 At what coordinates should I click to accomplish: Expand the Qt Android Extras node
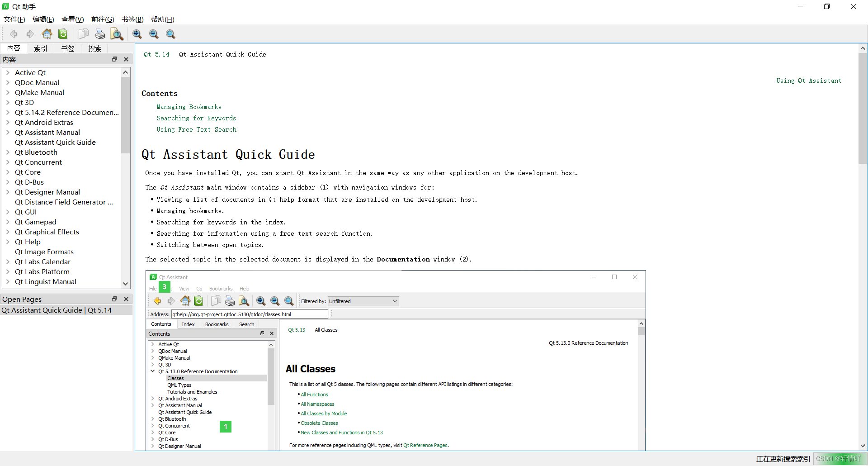[x=8, y=122]
